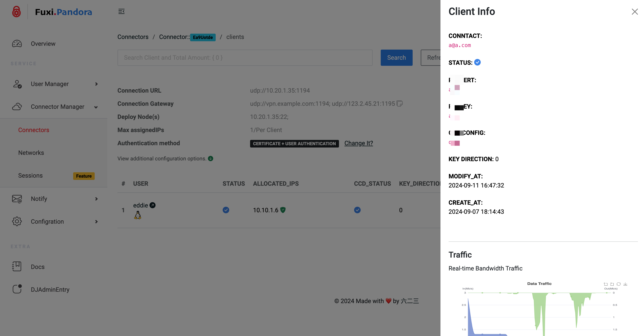Click the Real-time Bandwidth Traffic caption

tap(486, 268)
